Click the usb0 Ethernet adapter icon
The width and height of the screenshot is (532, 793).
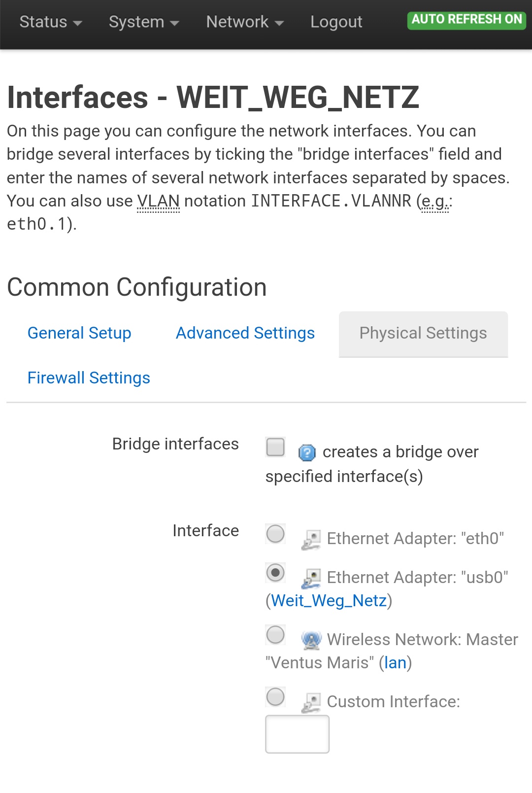click(x=311, y=578)
